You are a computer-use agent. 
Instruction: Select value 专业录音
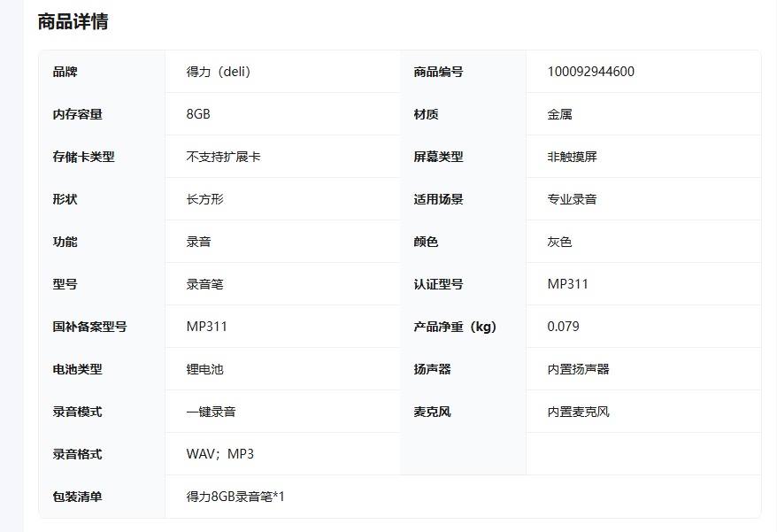572,199
